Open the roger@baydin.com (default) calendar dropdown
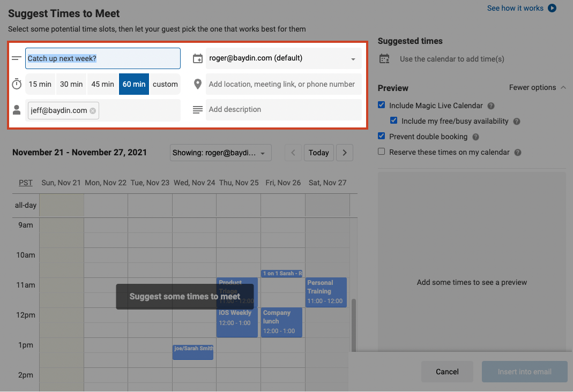Viewport: 573px width, 392px height. [x=284, y=58]
